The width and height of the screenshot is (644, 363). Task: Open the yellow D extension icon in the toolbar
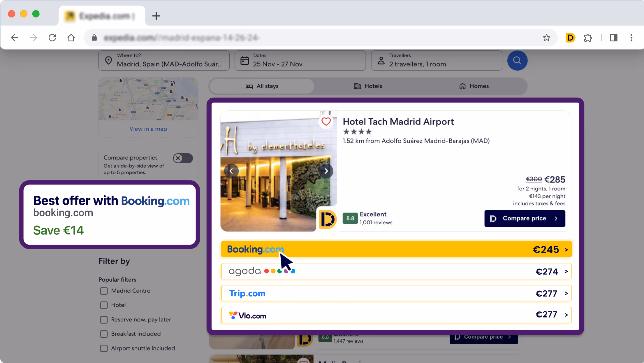point(570,38)
